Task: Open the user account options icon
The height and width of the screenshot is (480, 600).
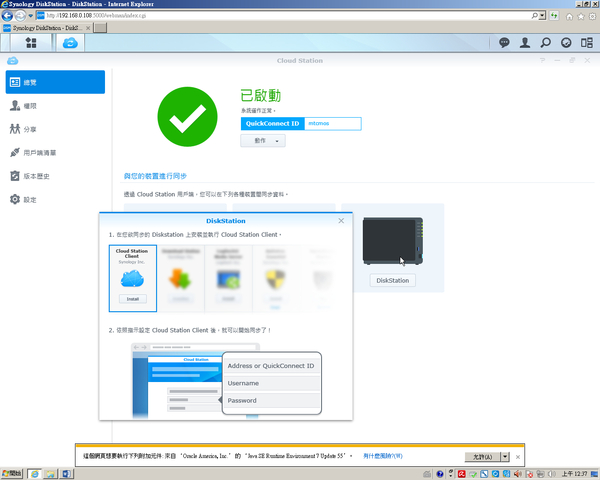Action: pos(525,42)
